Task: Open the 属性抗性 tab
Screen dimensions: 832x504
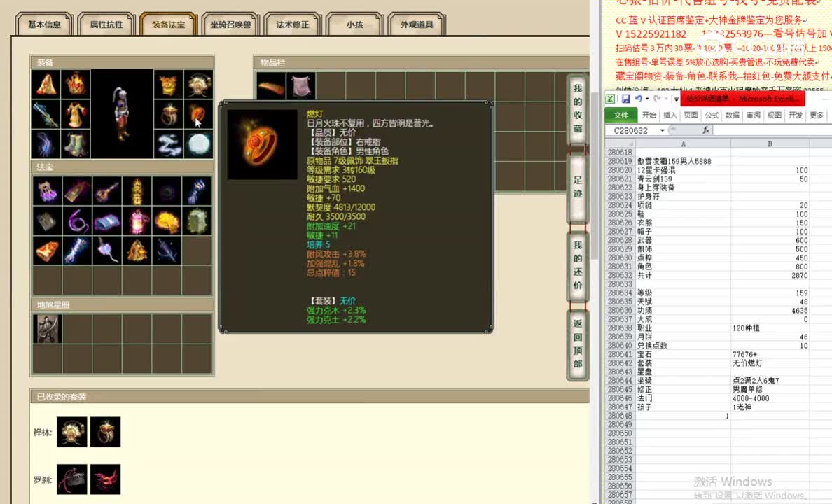Action: tap(106, 24)
